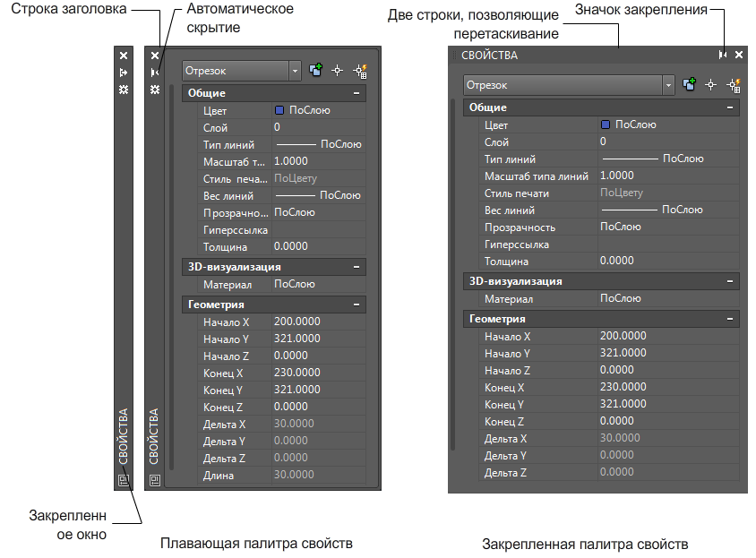Viewport: 756px width, 558px height.
Task: Click blue Цвет swatch in floating palette
Action: pyautogui.click(x=279, y=110)
